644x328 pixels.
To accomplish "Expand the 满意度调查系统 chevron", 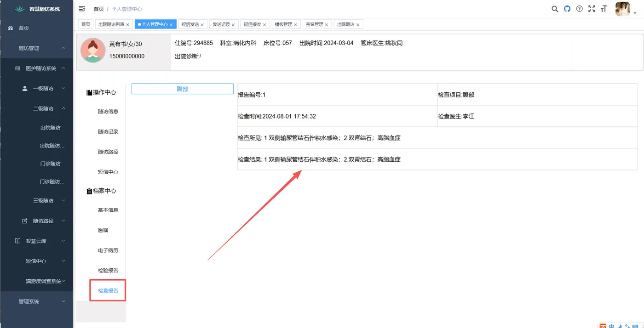I will point(63,281).
